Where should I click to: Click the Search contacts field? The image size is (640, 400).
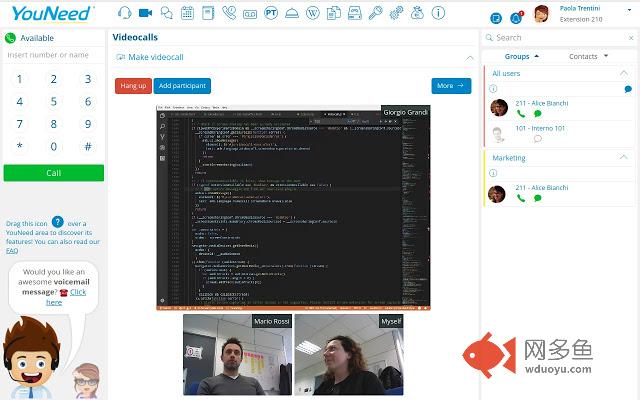pos(559,38)
